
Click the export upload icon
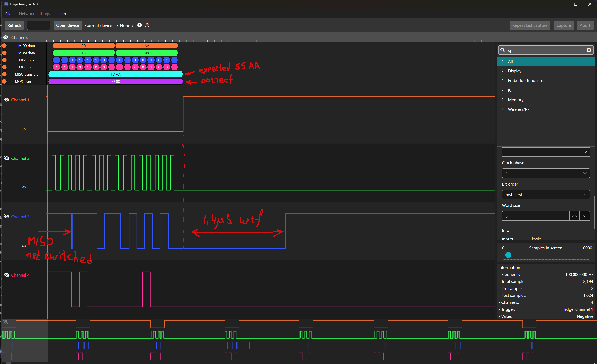coord(147,25)
